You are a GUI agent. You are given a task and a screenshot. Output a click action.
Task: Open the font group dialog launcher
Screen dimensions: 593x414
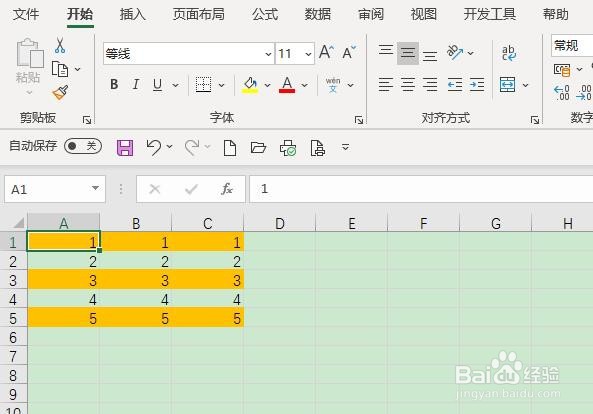point(359,120)
